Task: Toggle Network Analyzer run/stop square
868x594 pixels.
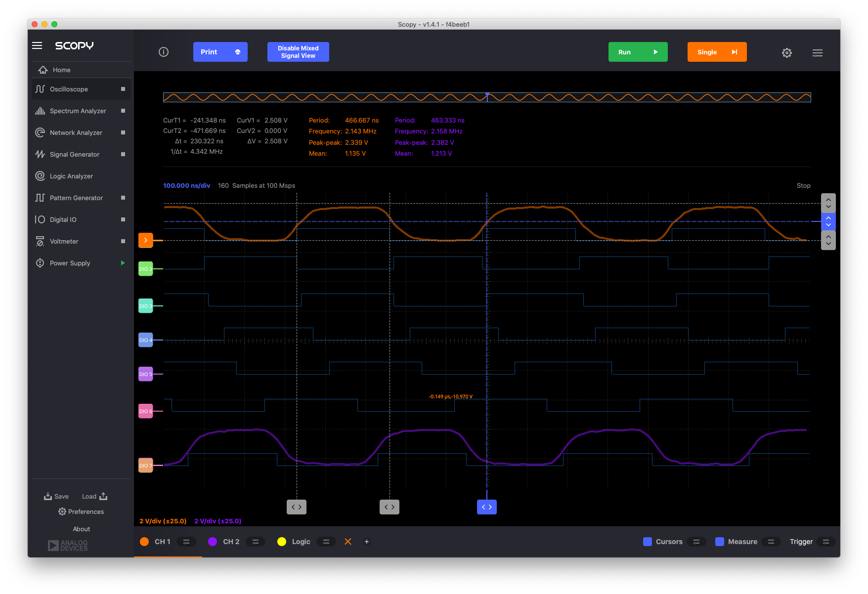Action: [x=123, y=132]
